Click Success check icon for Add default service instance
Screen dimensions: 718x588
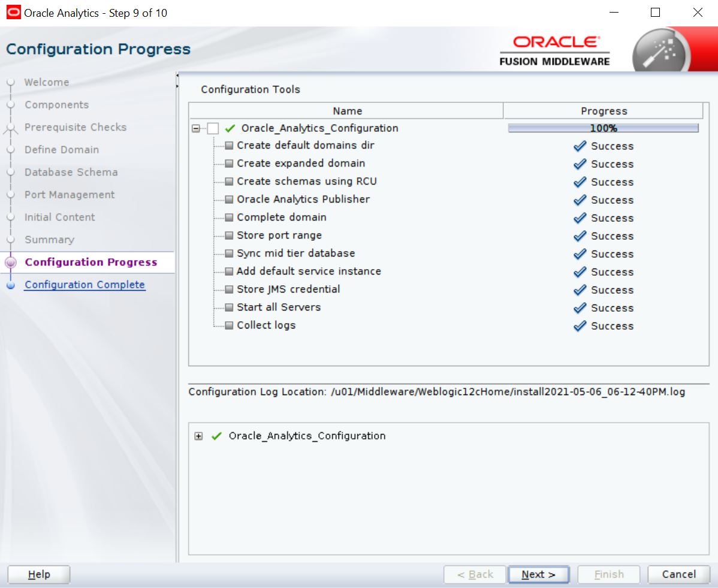(x=580, y=272)
